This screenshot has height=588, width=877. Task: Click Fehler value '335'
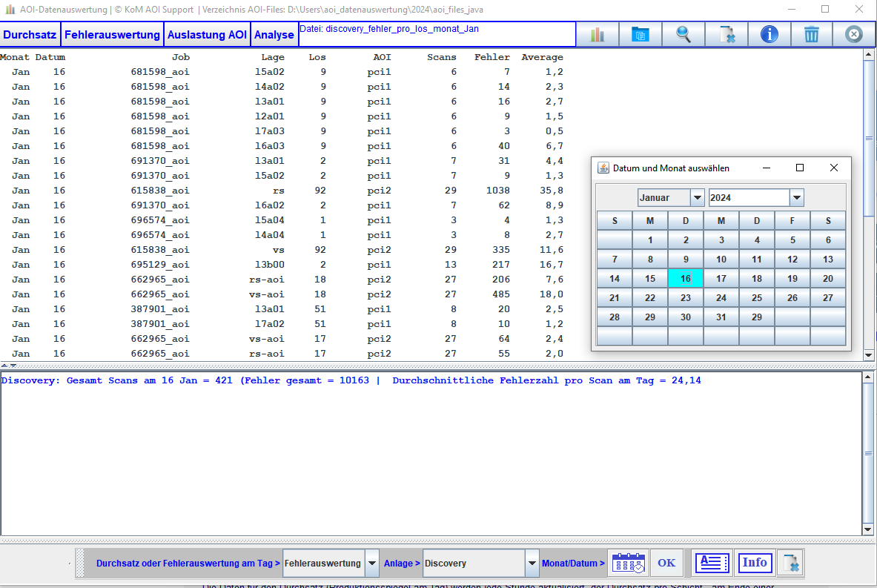pyautogui.click(x=500, y=250)
